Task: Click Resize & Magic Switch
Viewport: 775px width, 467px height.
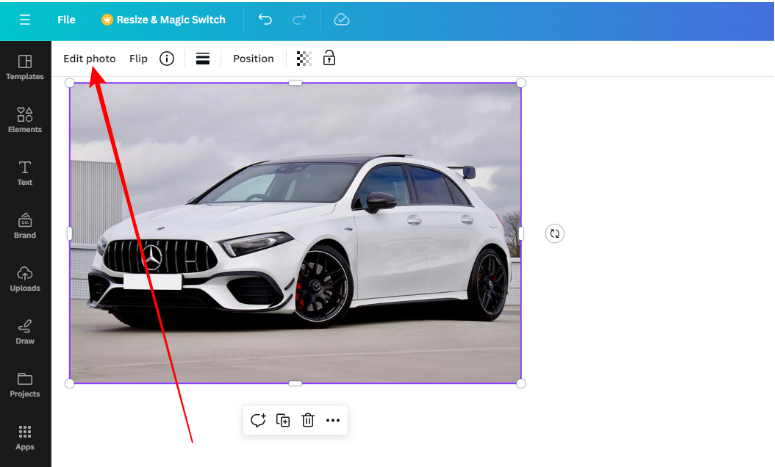Action: tap(164, 20)
